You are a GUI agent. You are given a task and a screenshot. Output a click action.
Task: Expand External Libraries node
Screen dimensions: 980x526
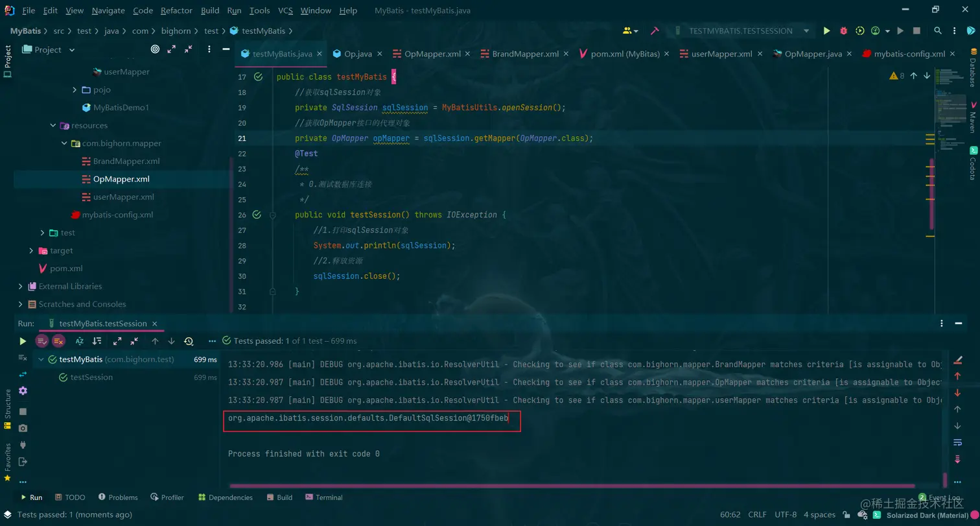click(x=21, y=286)
